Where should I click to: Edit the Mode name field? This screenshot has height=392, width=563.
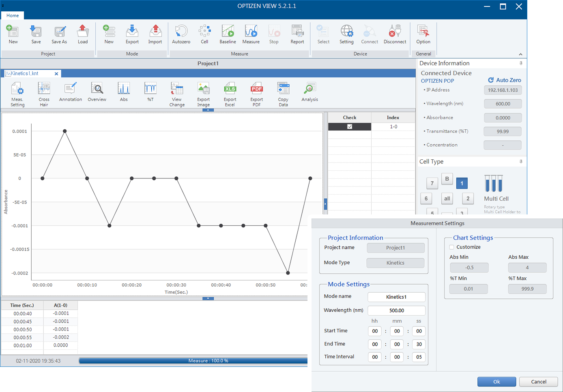(x=396, y=297)
